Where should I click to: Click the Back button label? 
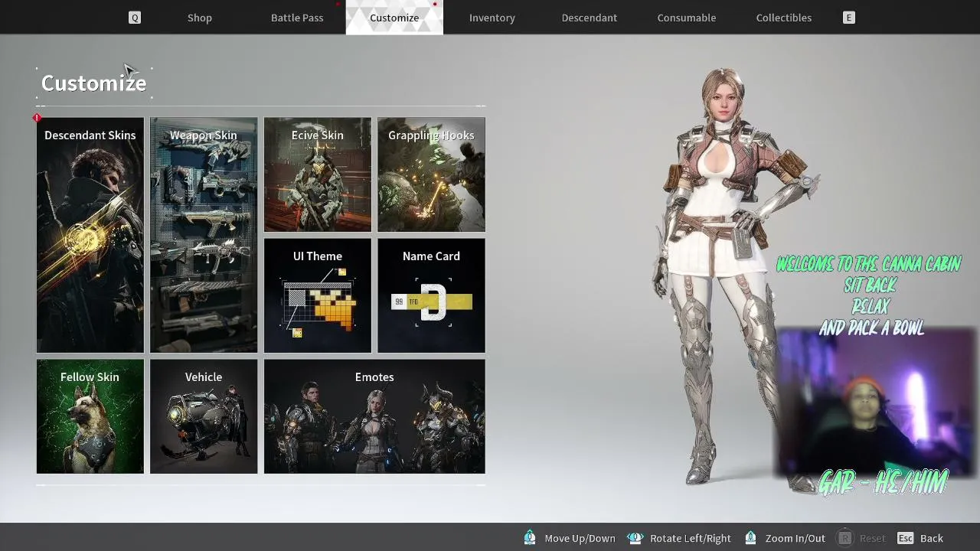point(932,538)
